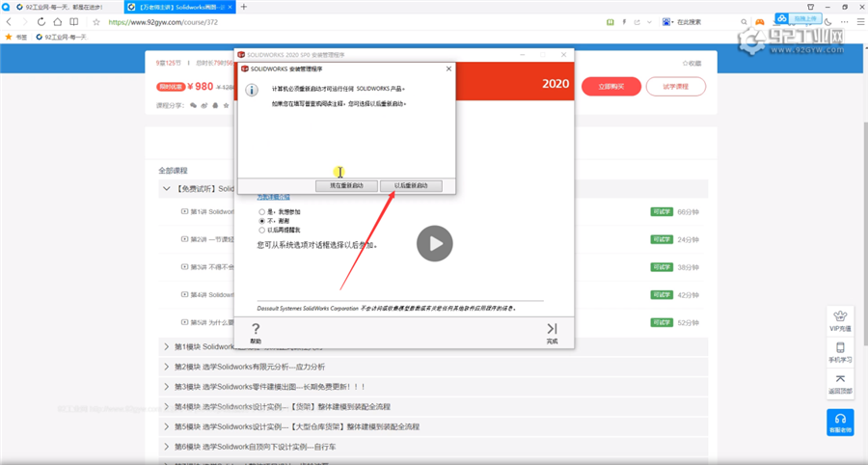
Task: Expand 第5模块 大型仓库货架 section
Action: (166, 426)
